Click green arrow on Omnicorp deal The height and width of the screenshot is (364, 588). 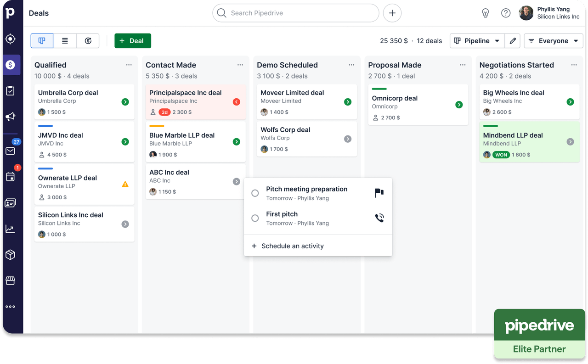[459, 105]
